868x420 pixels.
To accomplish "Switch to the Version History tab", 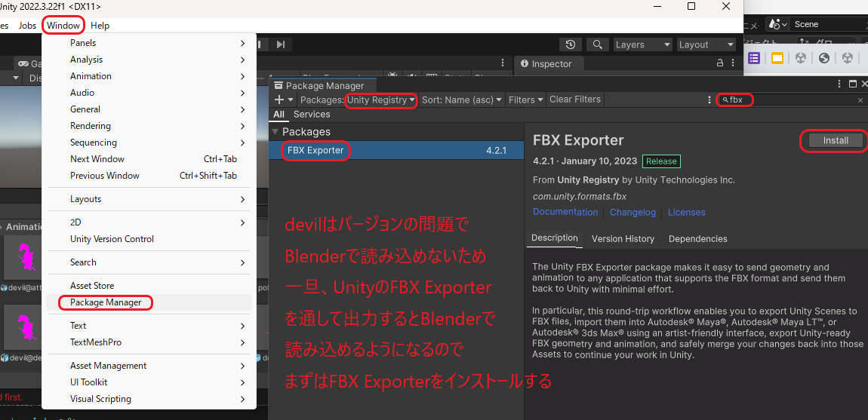I will pyautogui.click(x=623, y=238).
